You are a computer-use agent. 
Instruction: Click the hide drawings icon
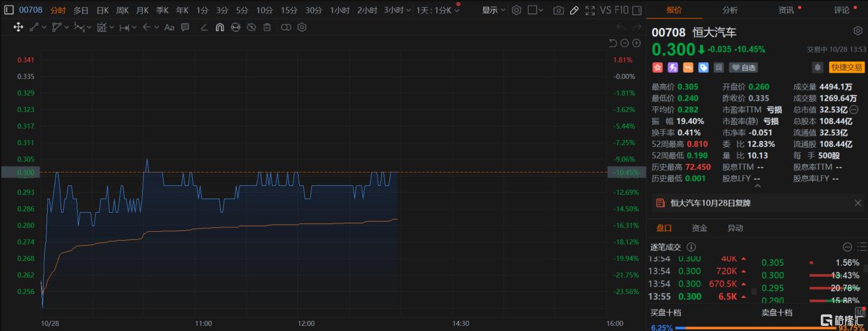point(252,27)
